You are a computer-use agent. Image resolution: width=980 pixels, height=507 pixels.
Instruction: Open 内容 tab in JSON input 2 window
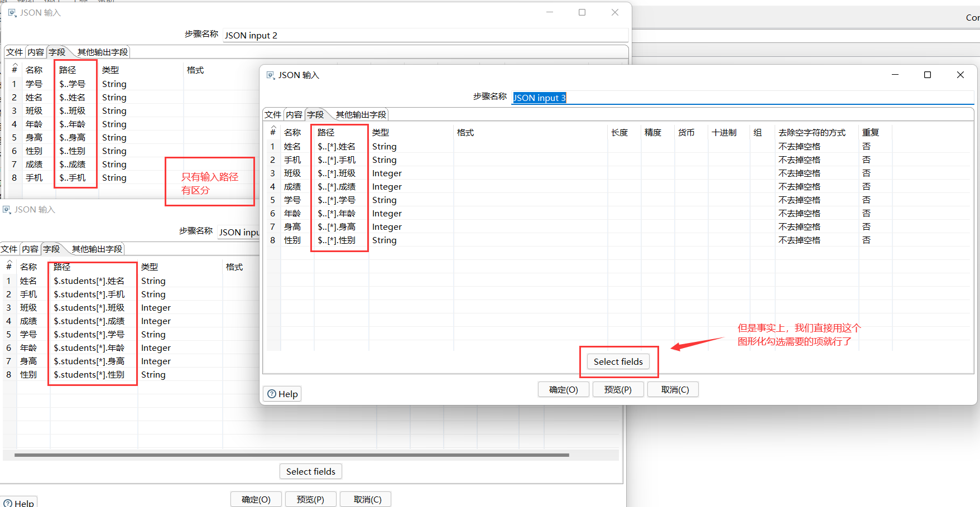pos(36,52)
